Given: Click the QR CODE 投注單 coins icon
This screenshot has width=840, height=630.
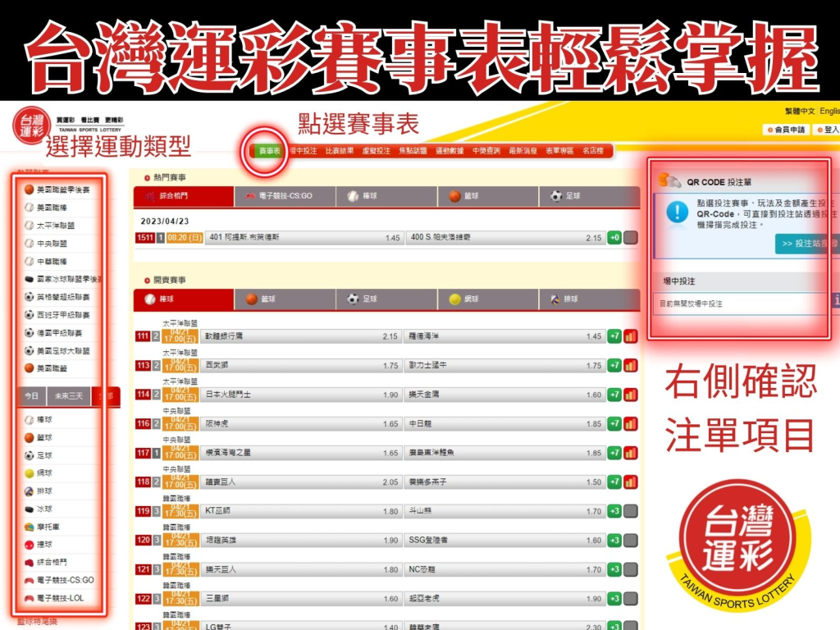Looking at the screenshot, I should [669, 180].
